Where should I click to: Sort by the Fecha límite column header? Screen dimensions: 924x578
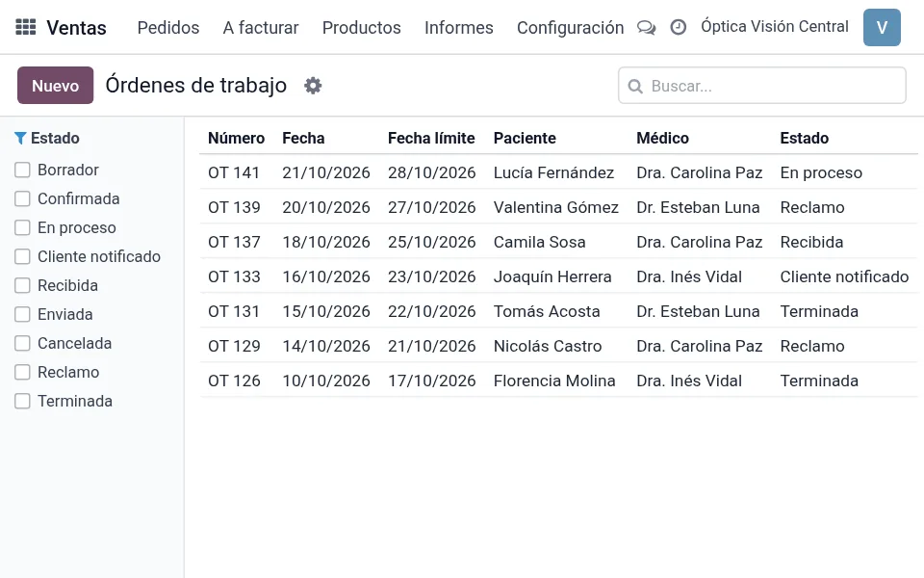coord(431,138)
